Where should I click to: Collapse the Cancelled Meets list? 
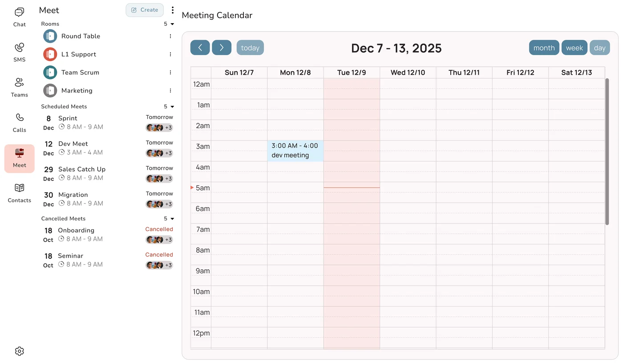tap(172, 219)
